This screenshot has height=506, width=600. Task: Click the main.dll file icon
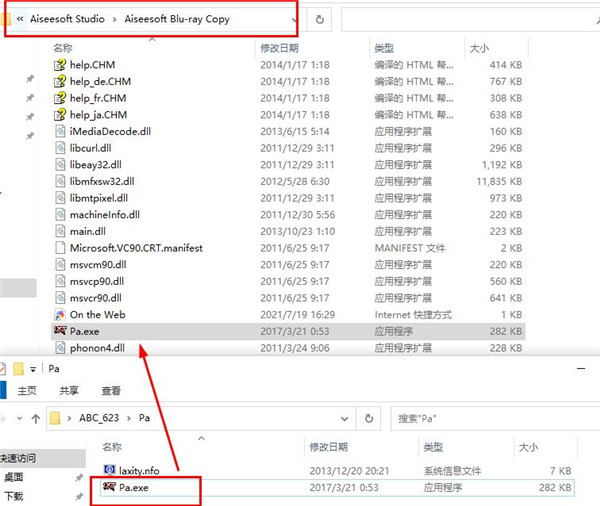pos(60,231)
